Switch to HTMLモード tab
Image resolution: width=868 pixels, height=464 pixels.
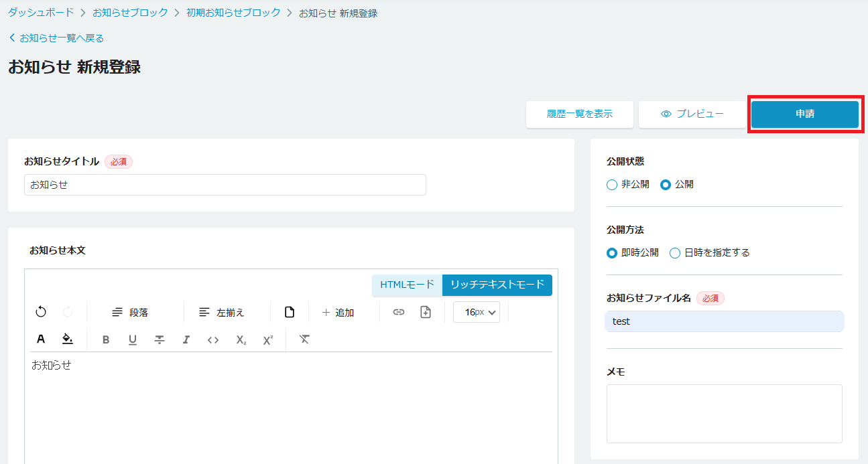407,285
